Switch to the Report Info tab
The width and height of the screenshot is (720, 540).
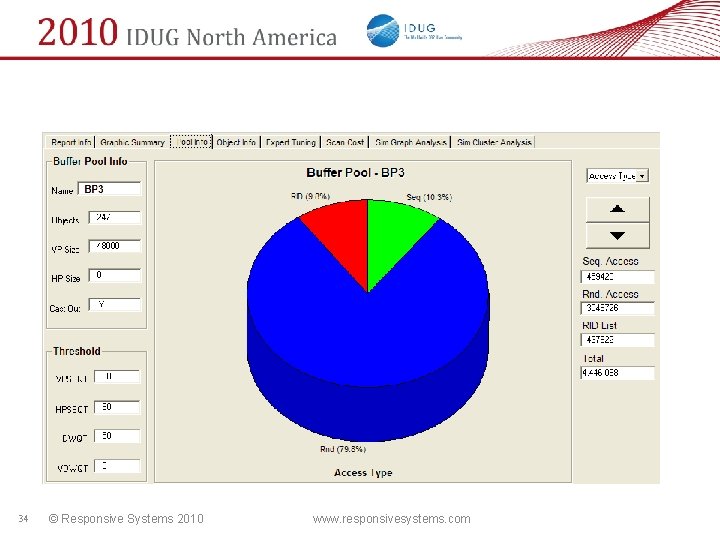tap(71, 142)
